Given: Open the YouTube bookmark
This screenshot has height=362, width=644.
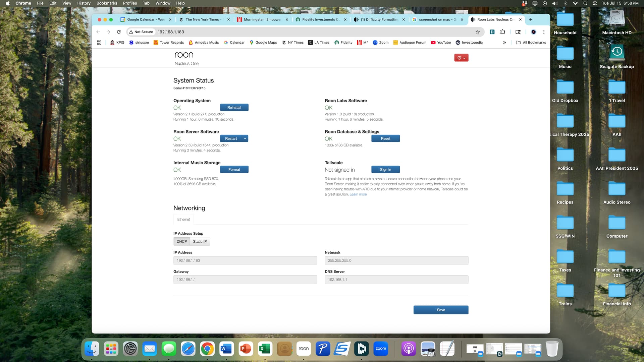Looking at the screenshot, I should (x=441, y=43).
